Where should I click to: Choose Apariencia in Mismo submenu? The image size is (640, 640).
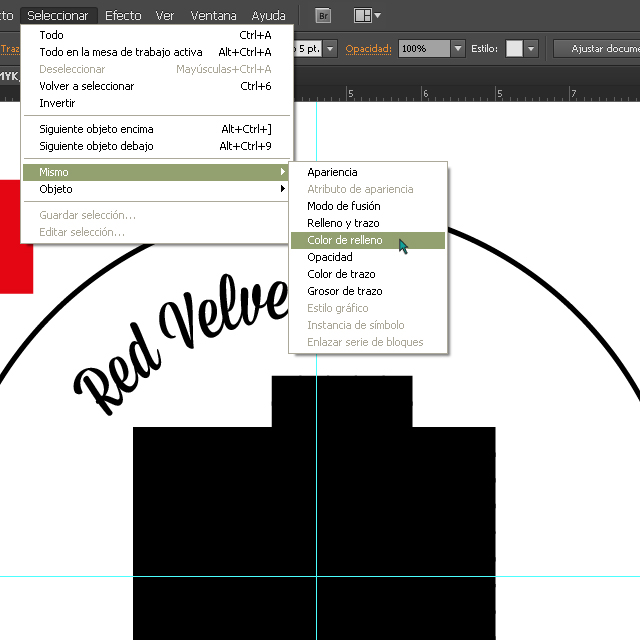(x=368, y=172)
